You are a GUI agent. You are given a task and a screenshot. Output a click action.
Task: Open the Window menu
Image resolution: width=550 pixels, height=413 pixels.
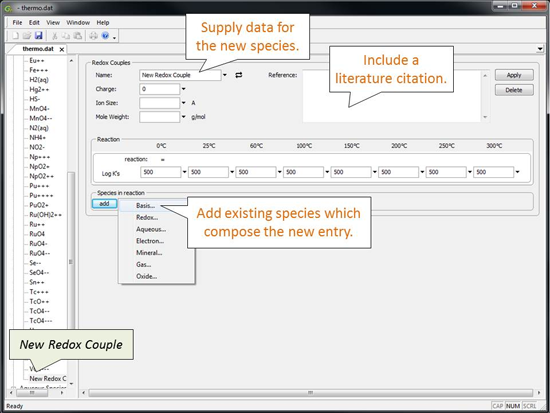pyautogui.click(x=78, y=22)
